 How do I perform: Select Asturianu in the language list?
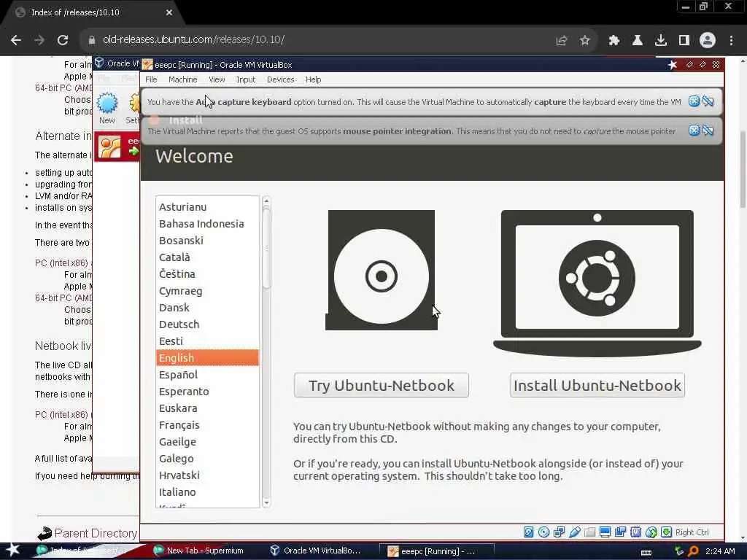pos(208,206)
